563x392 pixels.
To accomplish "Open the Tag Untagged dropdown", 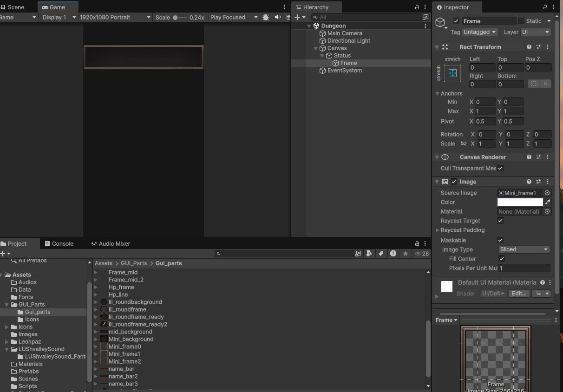I will click(x=480, y=32).
